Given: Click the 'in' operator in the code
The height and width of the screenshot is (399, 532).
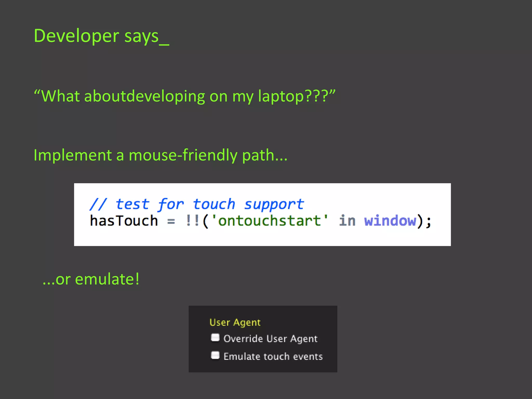Looking at the screenshot, I should pyautogui.click(x=347, y=221).
